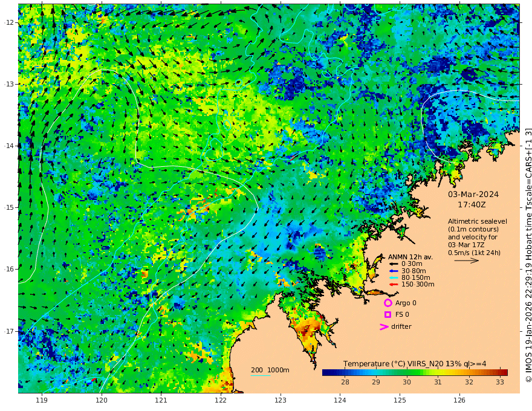Click the red 150-300m legend arrow
This screenshot has height=411, width=532.
click(394, 284)
